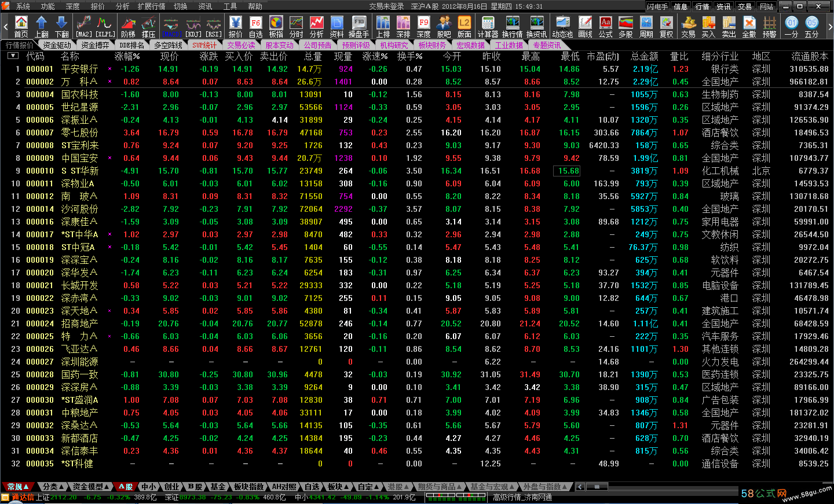Click the 换资讯 switch news icon

(537, 27)
